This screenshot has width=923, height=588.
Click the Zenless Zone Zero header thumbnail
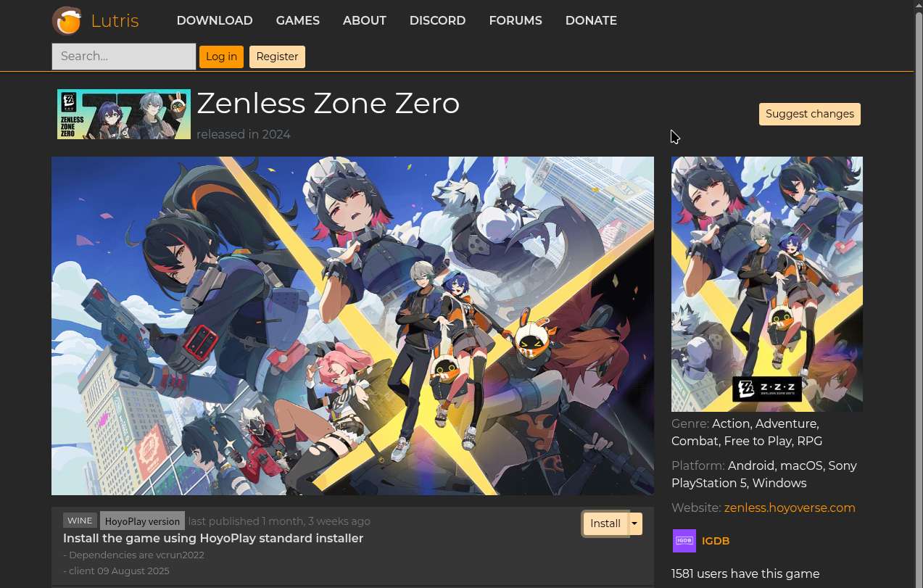[123, 114]
